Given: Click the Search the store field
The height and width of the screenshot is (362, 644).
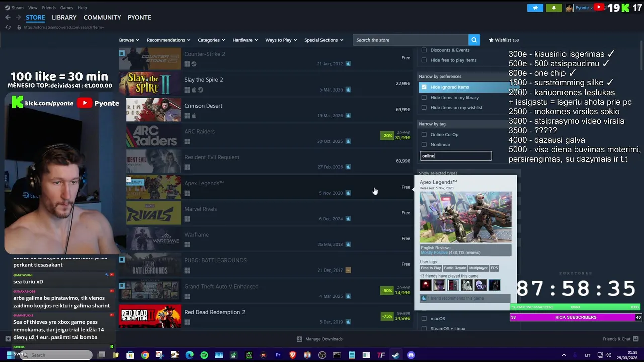Looking at the screenshot, I should (411, 40).
